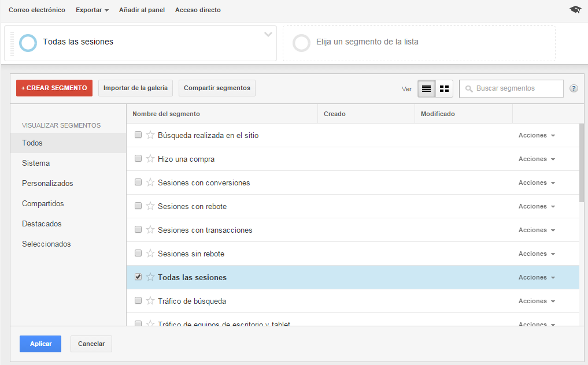
Task: Open Acciones for Sesiones sin rebote
Action: point(536,253)
